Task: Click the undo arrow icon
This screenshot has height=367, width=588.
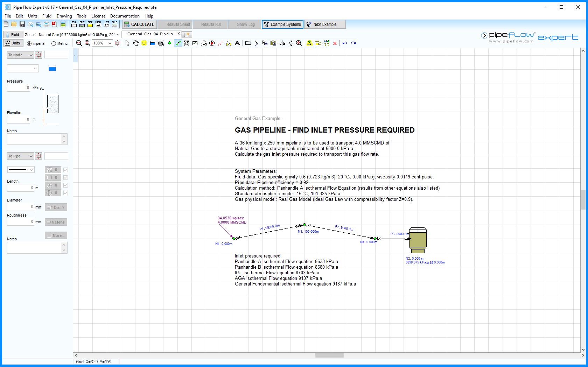Action: click(x=345, y=43)
